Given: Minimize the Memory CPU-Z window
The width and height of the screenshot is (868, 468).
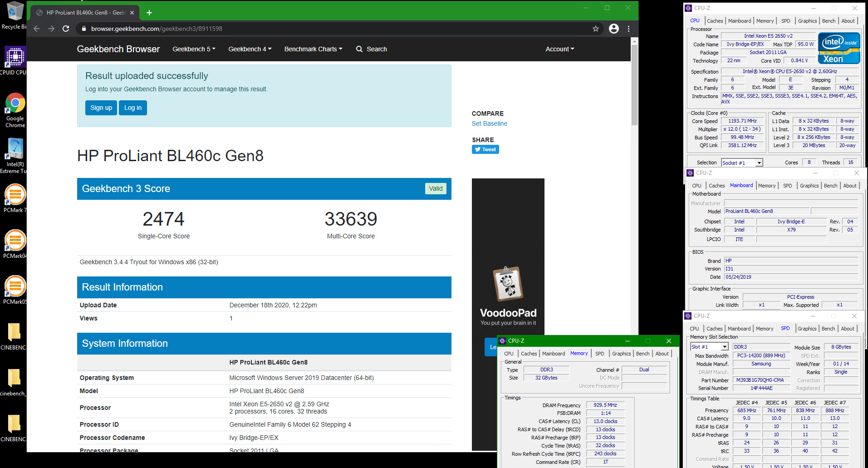Looking at the screenshot, I should point(628,341).
